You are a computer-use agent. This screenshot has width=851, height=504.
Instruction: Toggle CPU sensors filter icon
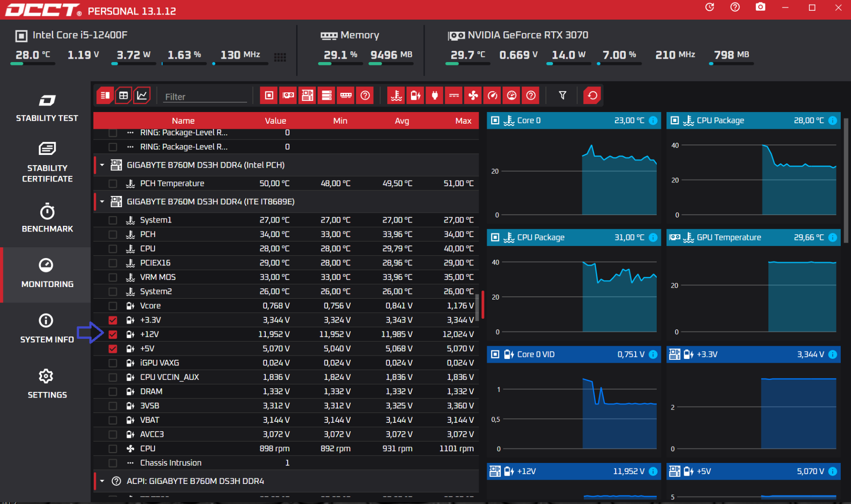point(269,96)
